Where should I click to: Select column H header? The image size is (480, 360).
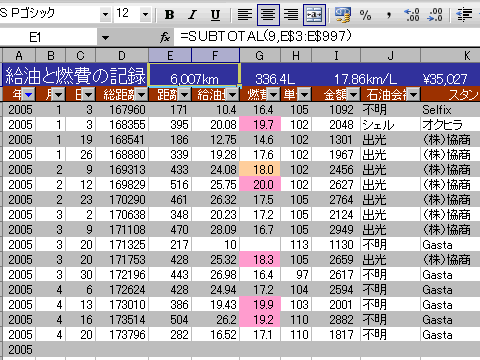[296, 56]
